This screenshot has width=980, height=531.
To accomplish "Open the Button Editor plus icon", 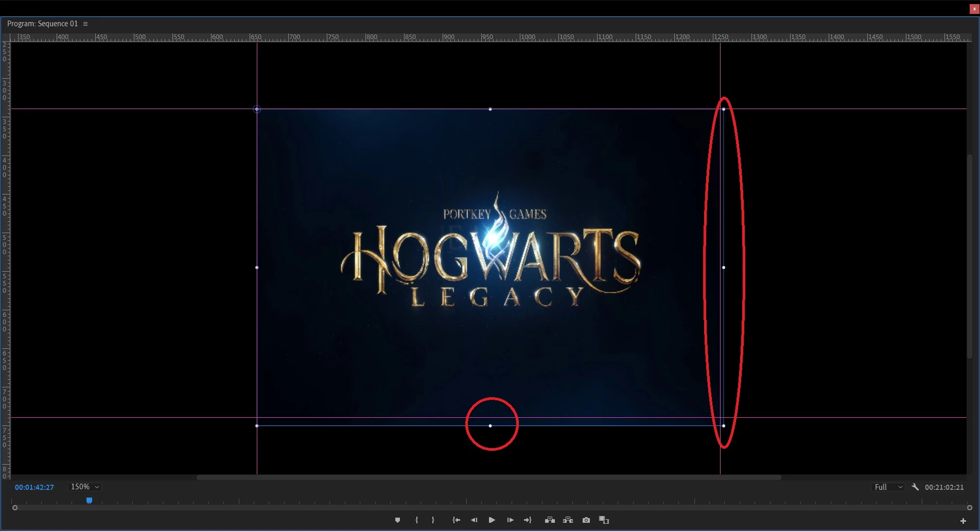I will point(963,521).
